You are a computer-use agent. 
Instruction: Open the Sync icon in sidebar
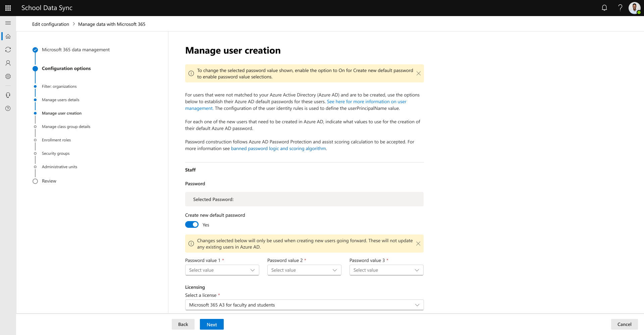pos(8,50)
